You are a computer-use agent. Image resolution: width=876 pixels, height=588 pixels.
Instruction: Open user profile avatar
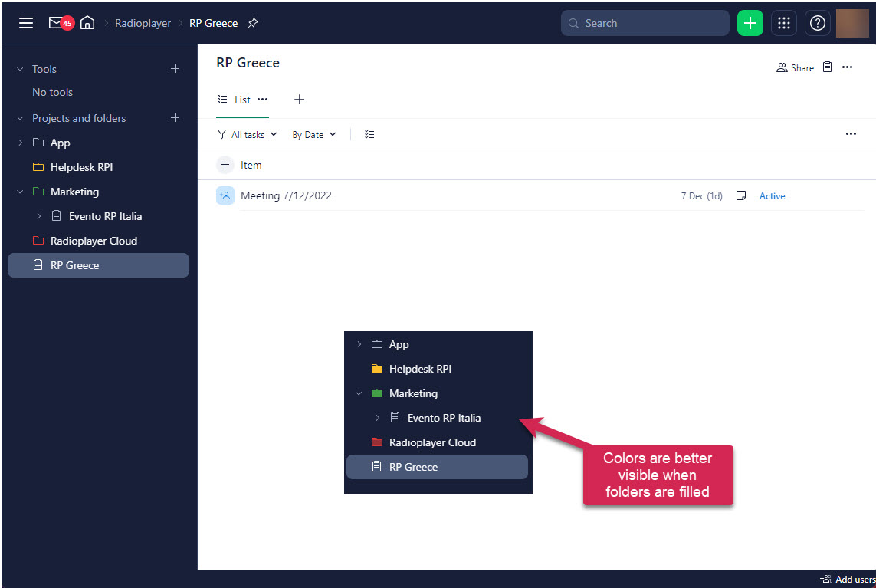click(x=851, y=23)
